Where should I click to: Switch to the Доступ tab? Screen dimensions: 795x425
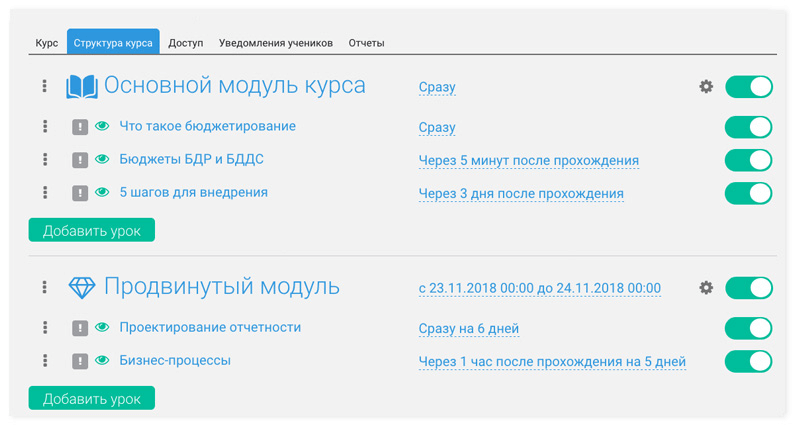pyautogui.click(x=185, y=43)
